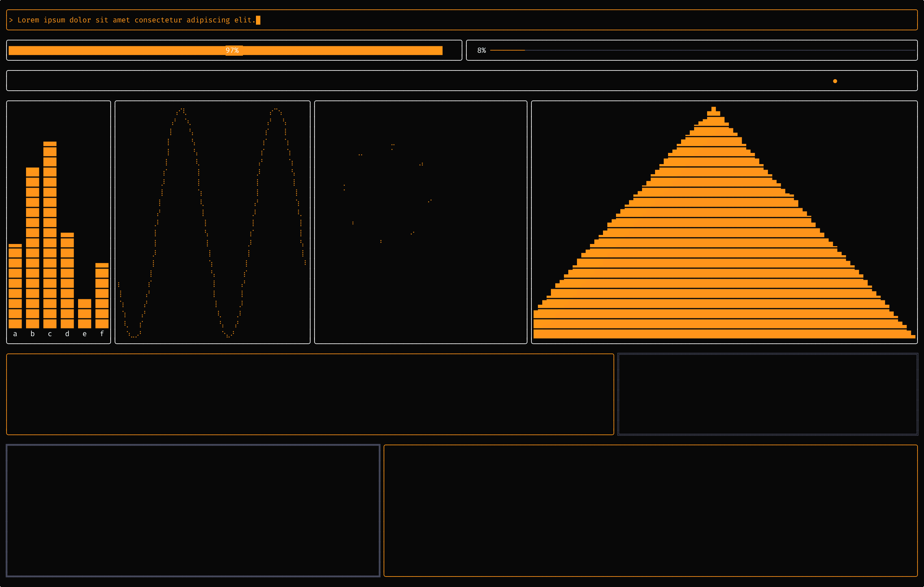924x587 pixels.
Task: Click the base of the orange triangle chart
Action: (724, 335)
